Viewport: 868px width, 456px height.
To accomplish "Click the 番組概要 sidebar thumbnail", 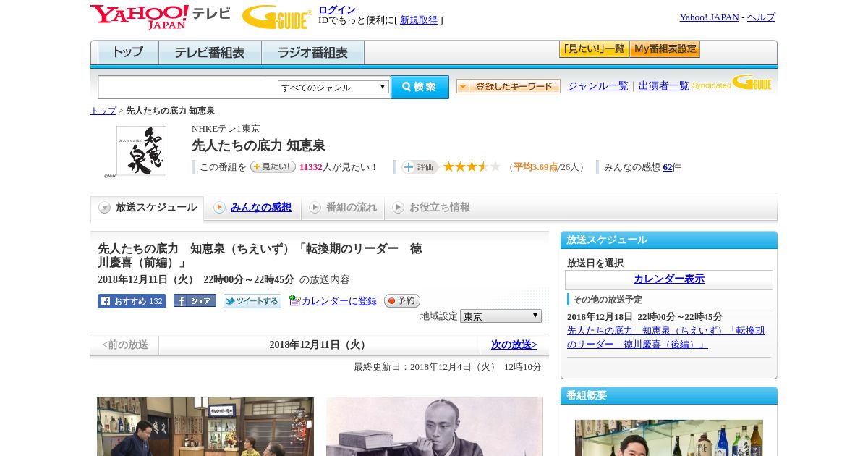I will 669,438.
